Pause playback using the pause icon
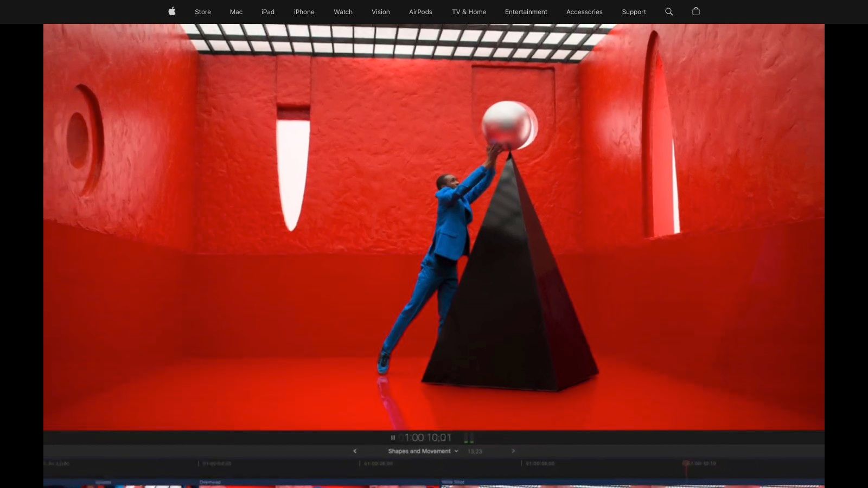The height and width of the screenshot is (488, 868). (392, 437)
